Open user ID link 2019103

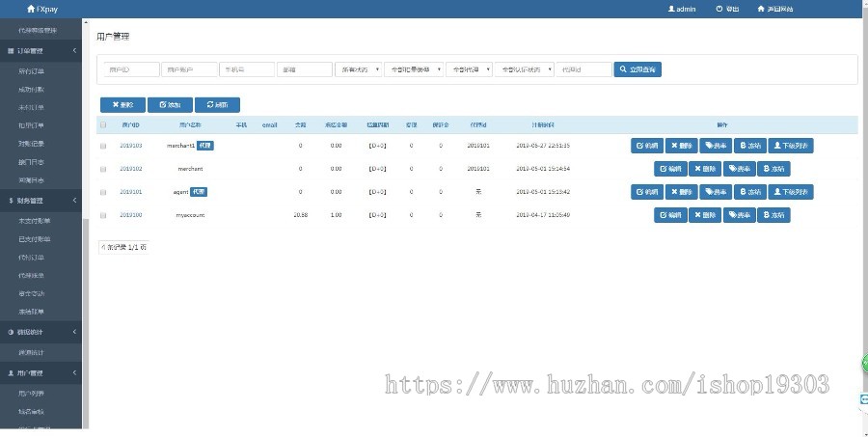pyautogui.click(x=130, y=146)
